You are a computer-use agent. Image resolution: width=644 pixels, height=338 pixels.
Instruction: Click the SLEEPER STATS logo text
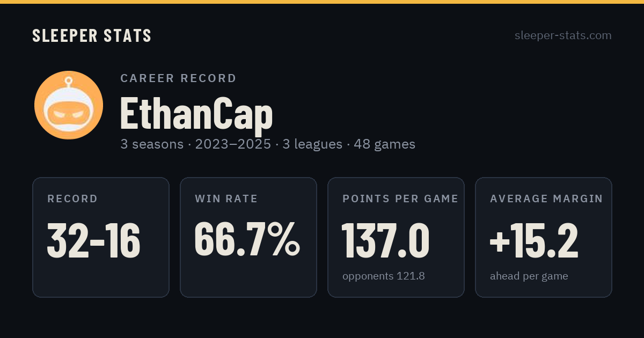point(92,35)
